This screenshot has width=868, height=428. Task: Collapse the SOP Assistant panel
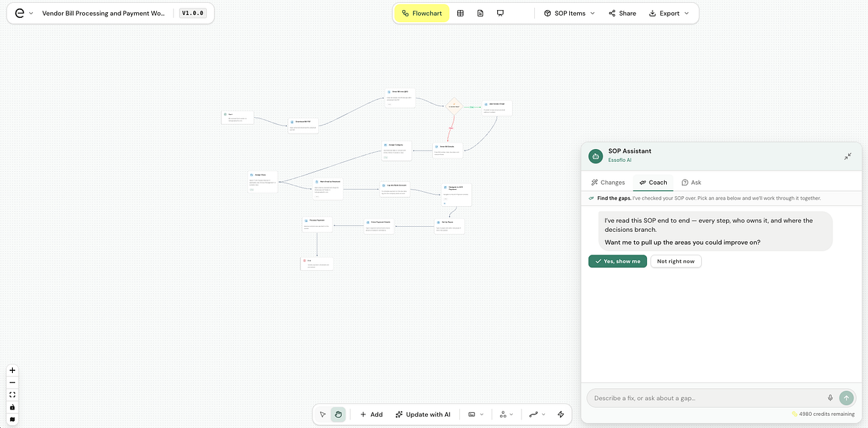847,156
